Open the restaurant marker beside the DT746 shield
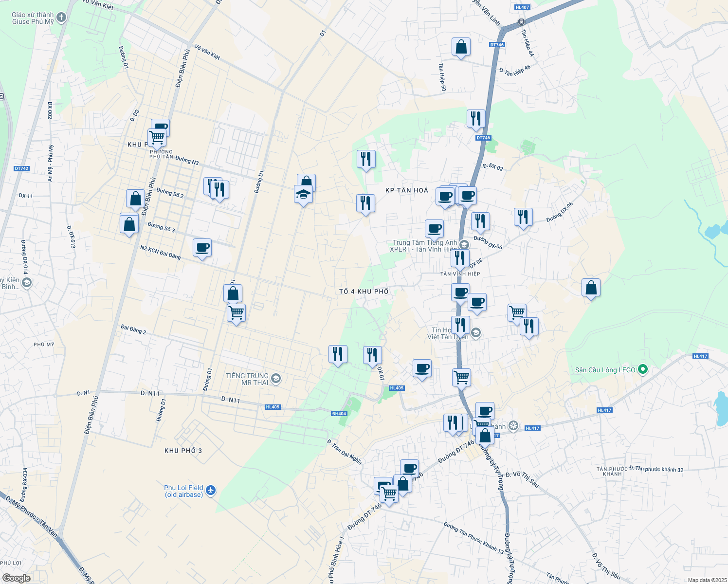The width and height of the screenshot is (728, 584). coord(476,119)
